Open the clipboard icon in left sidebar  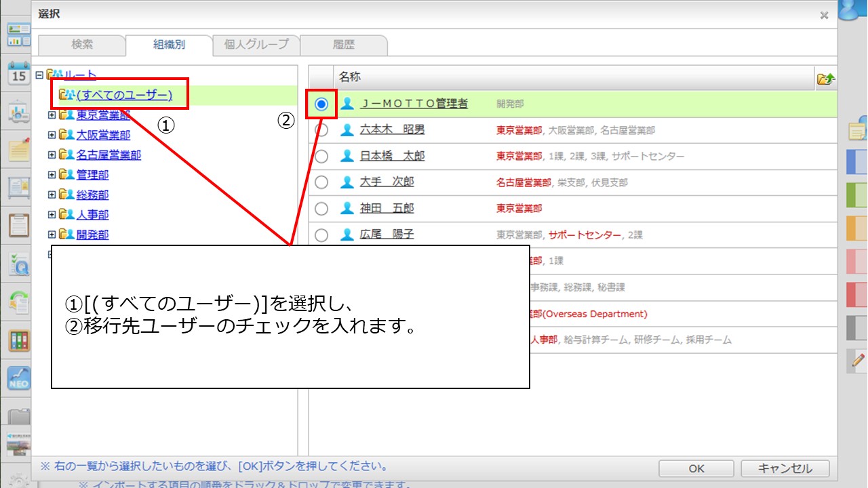coord(18,225)
